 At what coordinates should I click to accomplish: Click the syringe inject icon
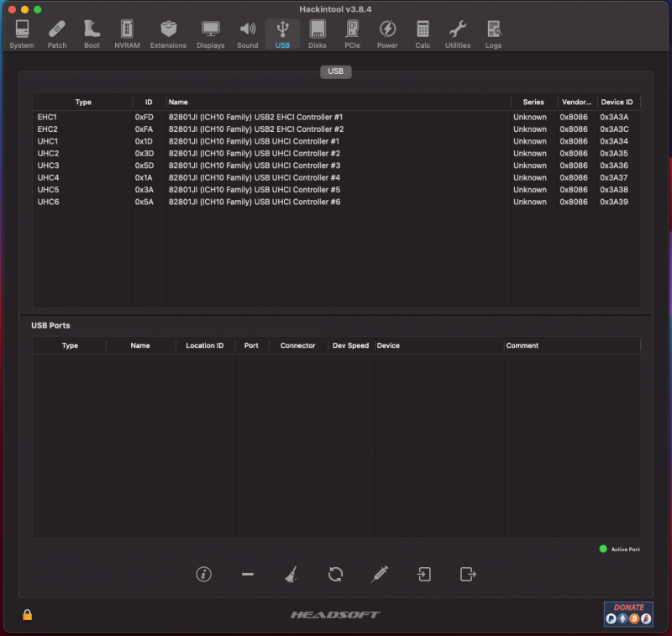(x=380, y=575)
